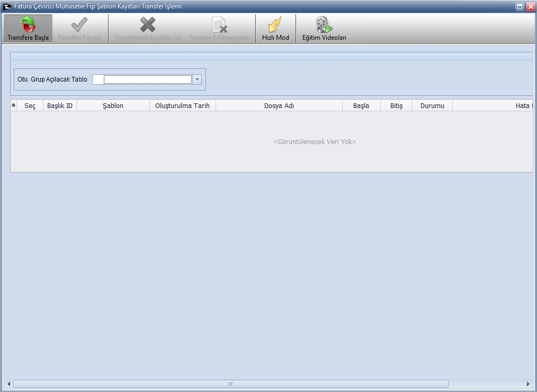Image resolution: width=537 pixels, height=392 pixels.
Task: Close the Fatura Çevirici transfer window
Action: [x=531, y=6]
